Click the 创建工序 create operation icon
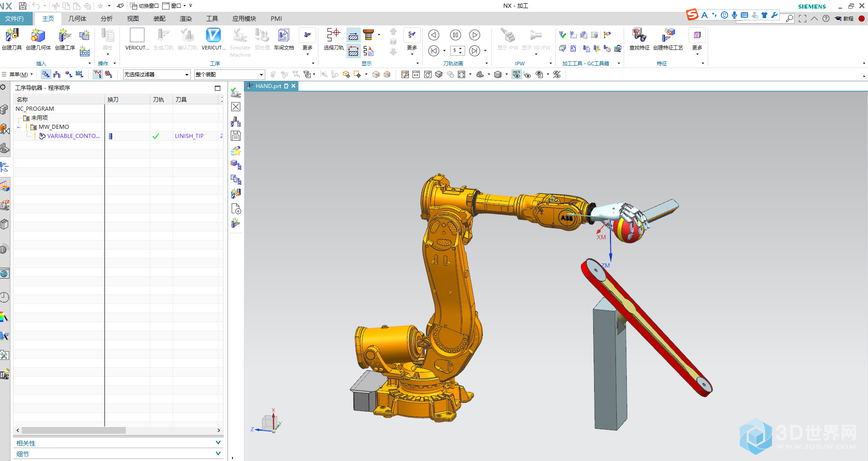Image resolution: width=868 pixels, height=461 pixels. 65,39
